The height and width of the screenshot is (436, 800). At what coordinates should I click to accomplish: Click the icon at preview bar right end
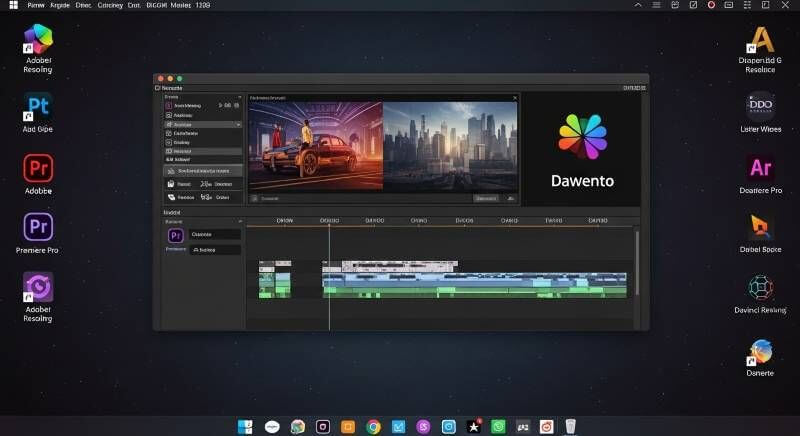pos(510,198)
